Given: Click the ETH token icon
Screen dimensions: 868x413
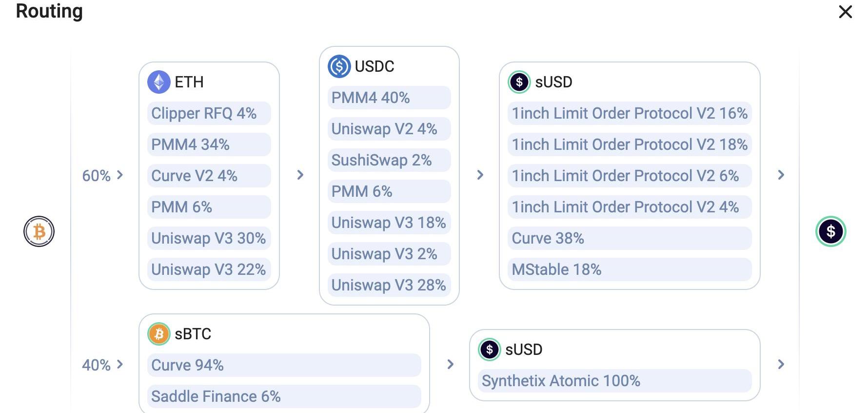Looking at the screenshot, I should (x=159, y=82).
